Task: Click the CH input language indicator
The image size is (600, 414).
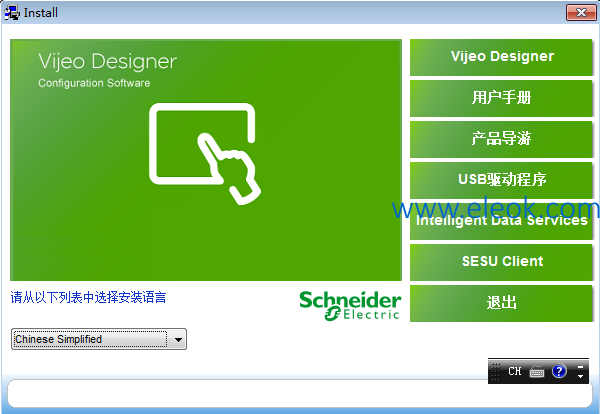Action: click(515, 371)
